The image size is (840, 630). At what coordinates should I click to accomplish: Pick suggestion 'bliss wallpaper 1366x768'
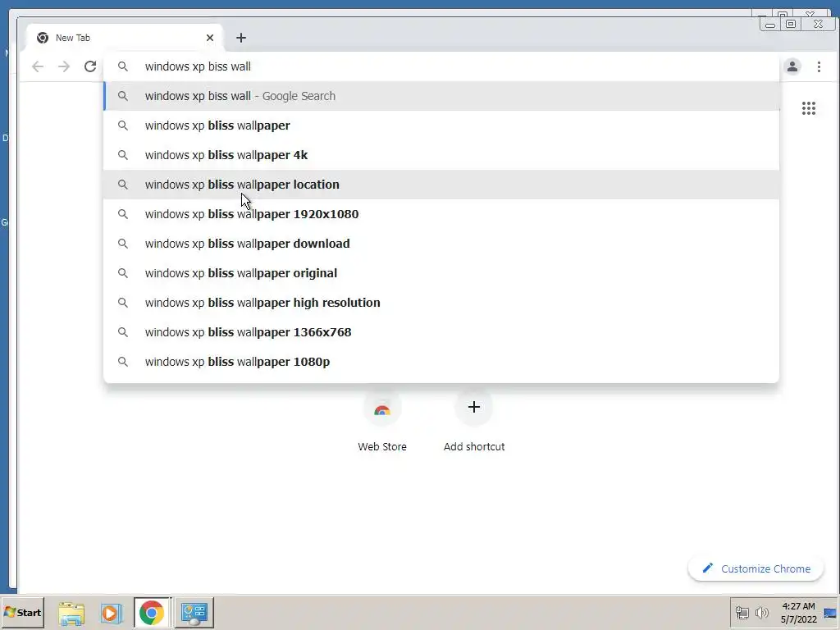pyautogui.click(x=441, y=332)
